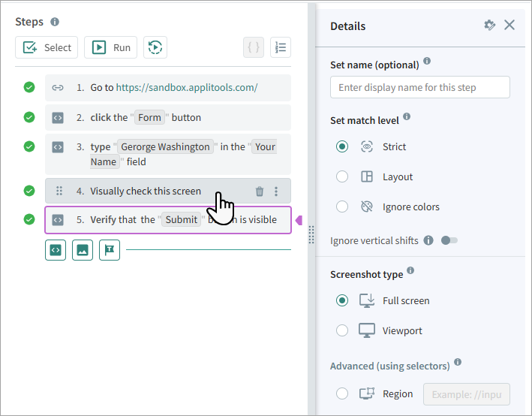Viewport: 532px width, 416px height.
Task: Click the curly braces parameters icon
Action: point(254,47)
